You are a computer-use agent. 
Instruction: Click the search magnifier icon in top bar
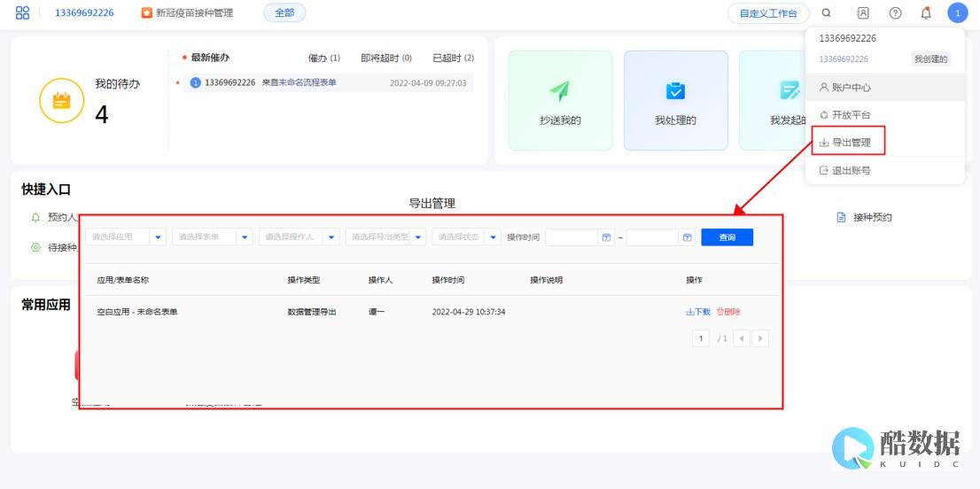pyautogui.click(x=826, y=12)
